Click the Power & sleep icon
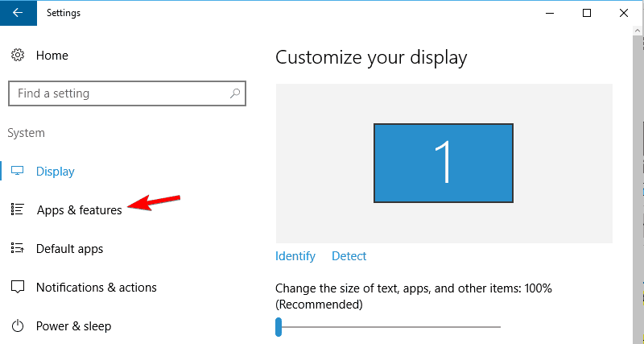The image size is (644, 344). tap(17, 325)
